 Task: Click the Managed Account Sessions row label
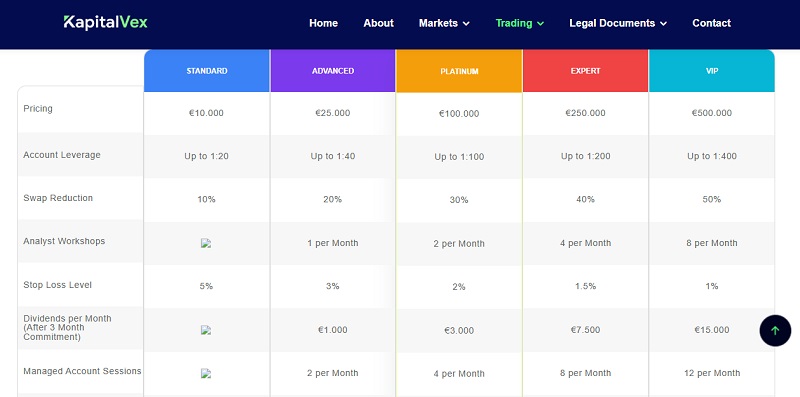click(x=82, y=371)
